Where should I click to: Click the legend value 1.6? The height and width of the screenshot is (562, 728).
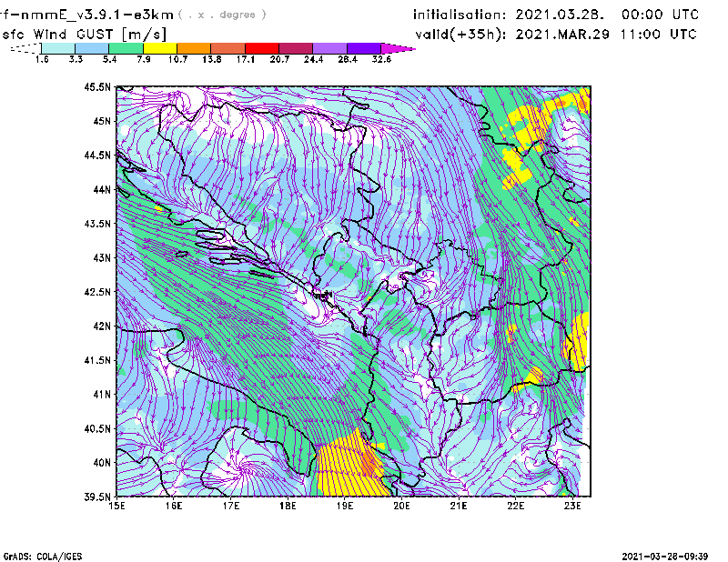[x=42, y=59]
